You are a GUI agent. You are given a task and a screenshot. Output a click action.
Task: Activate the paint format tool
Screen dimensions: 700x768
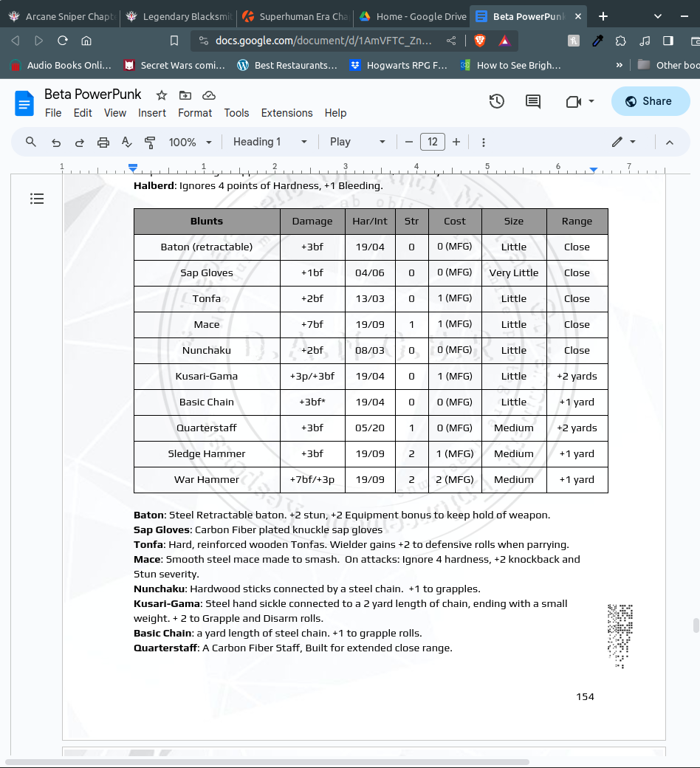pyautogui.click(x=150, y=142)
